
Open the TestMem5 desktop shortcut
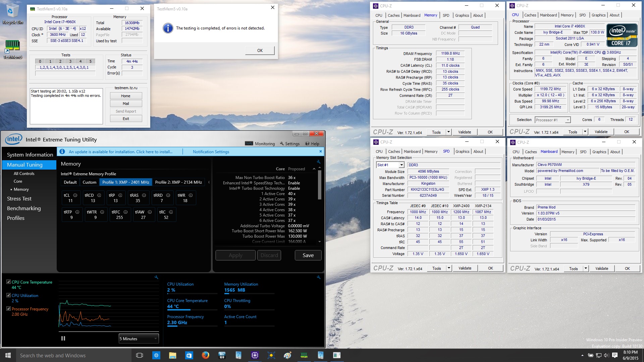click(x=12, y=49)
